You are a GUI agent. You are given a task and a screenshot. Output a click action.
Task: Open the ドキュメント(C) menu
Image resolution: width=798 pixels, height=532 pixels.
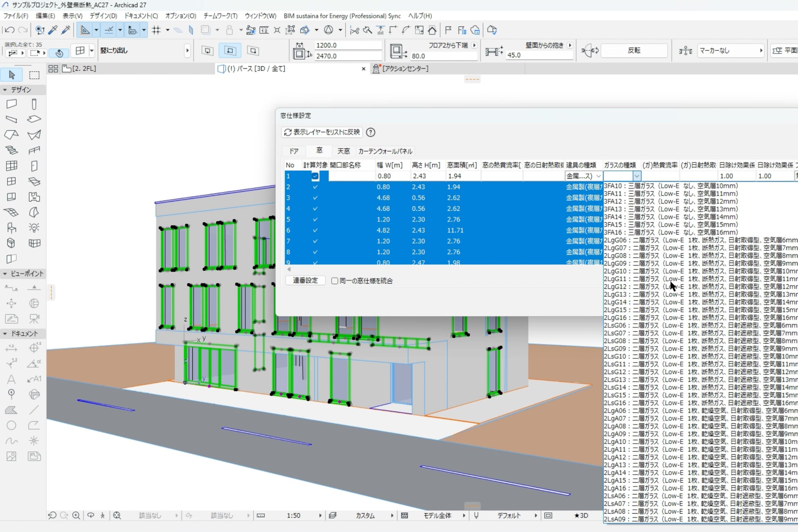click(x=141, y=16)
